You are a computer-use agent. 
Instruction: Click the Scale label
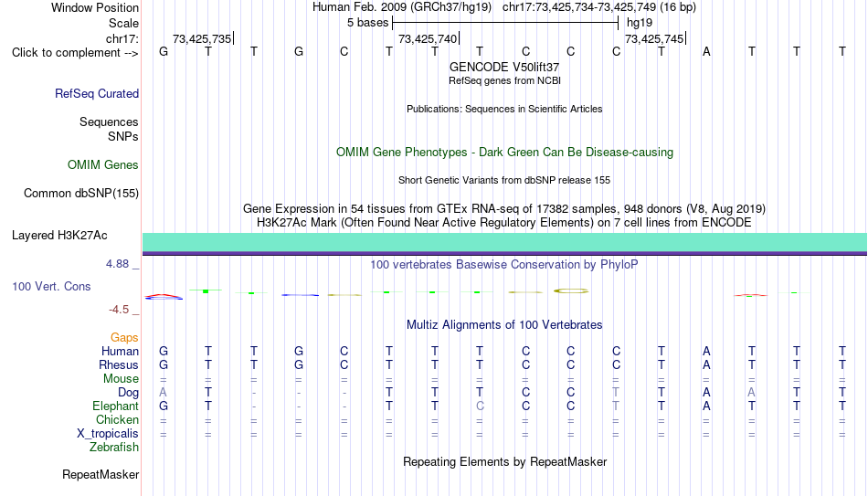(123, 23)
